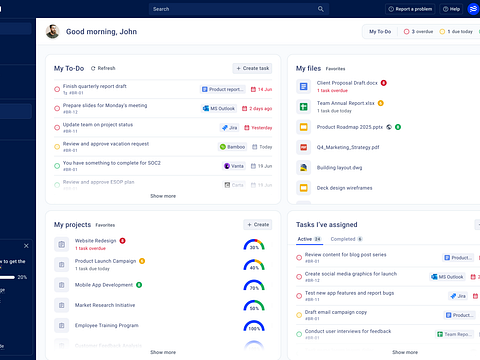Open Building layout.dwg file icon
Viewport: 480px width, 360px height.
click(303, 168)
